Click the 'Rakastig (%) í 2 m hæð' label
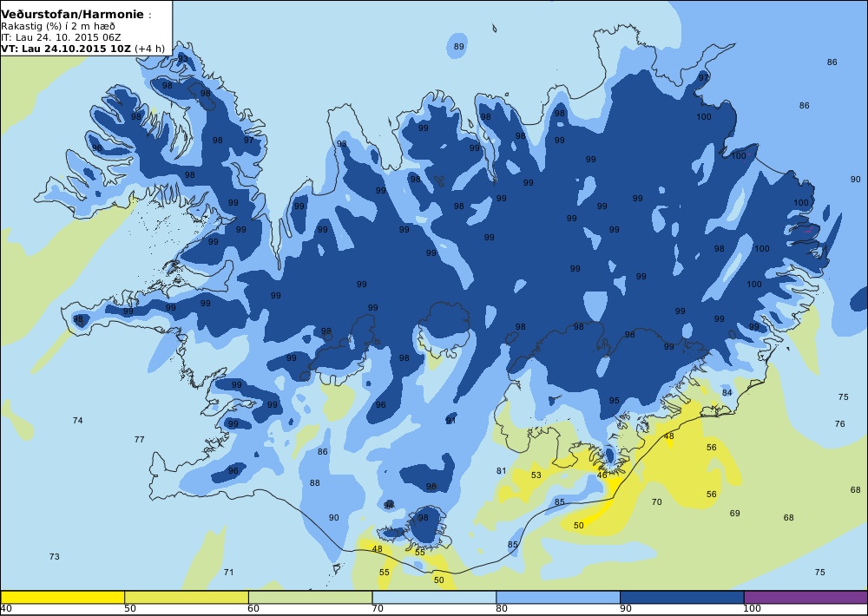 (x=58, y=27)
